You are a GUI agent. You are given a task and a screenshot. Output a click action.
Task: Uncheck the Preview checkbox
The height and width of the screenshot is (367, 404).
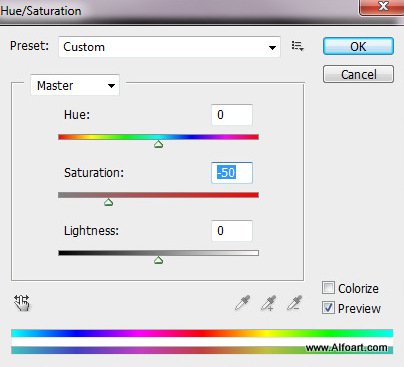coord(328,308)
